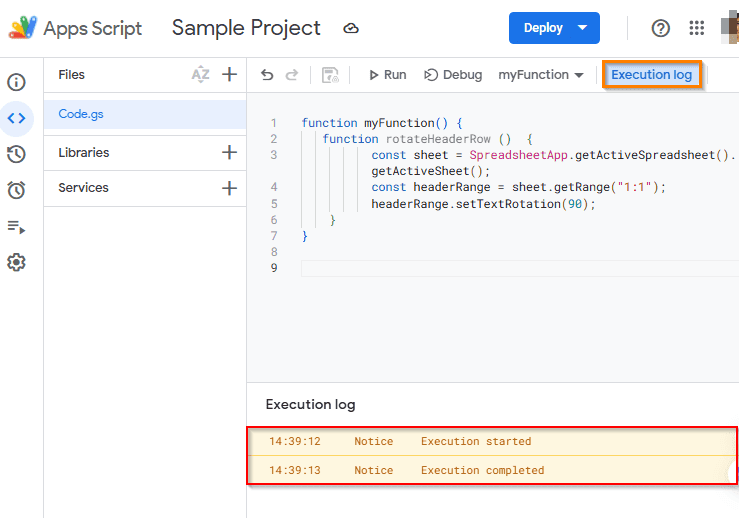Select the Code.gs file
Image resolution: width=739 pixels, height=518 pixels.
pyautogui.click(x=81, y=114)
